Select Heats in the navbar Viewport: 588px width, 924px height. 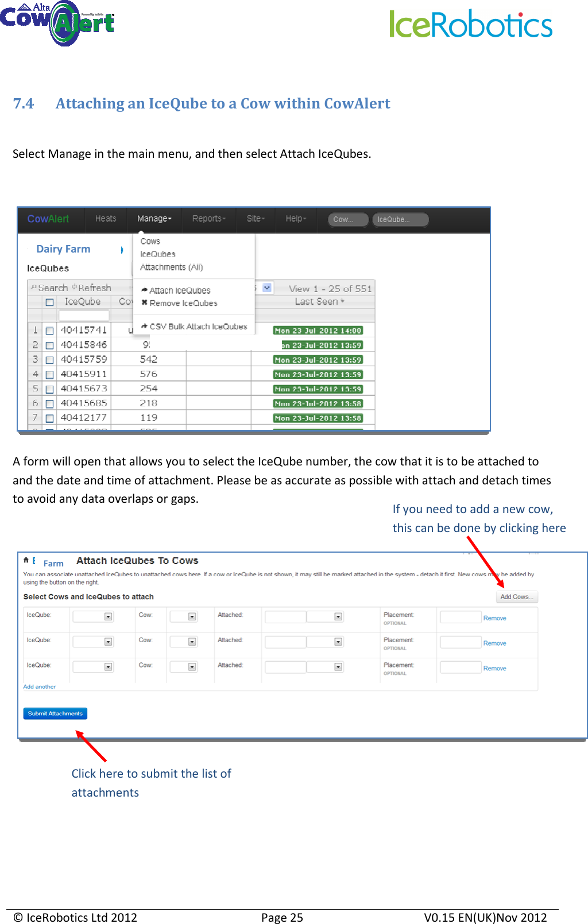coord(106,219)
